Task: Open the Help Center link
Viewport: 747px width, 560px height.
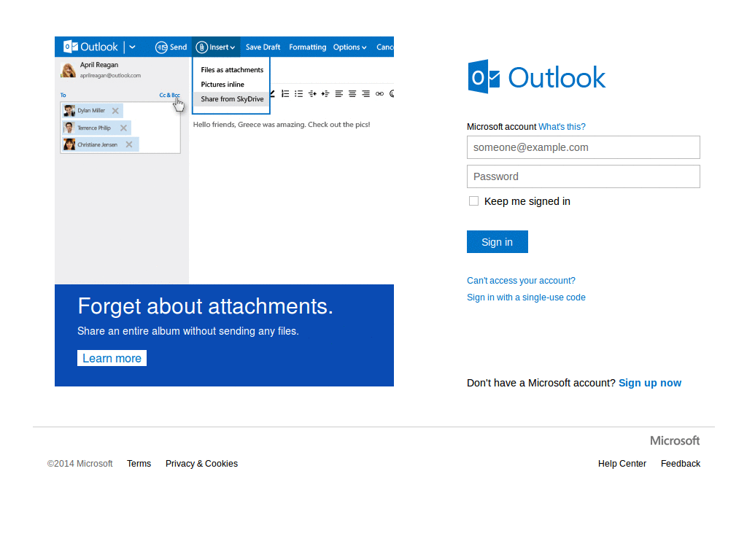Action: (x=622, y=463)
